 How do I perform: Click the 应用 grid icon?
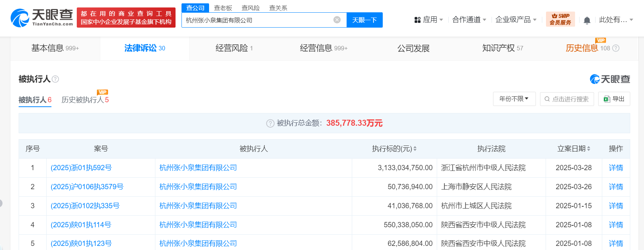417,20
